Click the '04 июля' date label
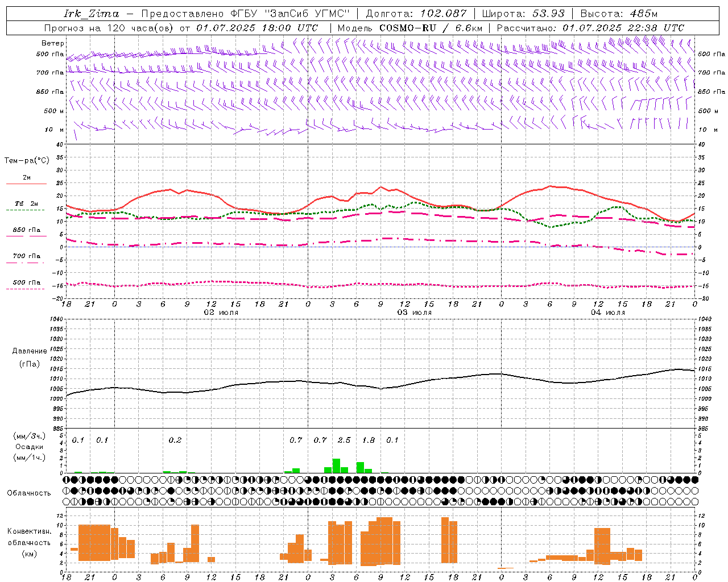This screenshot has height=582, width=728. point(607,313)
